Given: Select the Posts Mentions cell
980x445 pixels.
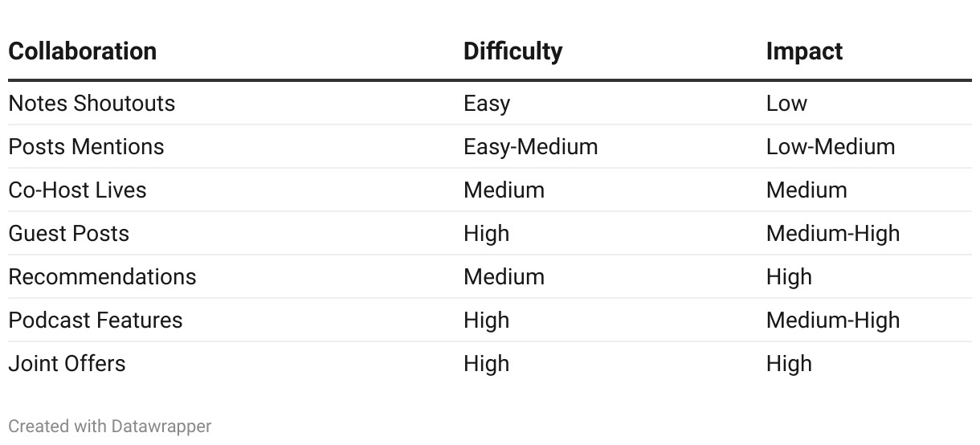Looking at the screenshot, I should pyautogui.click(x=86, y=147).
